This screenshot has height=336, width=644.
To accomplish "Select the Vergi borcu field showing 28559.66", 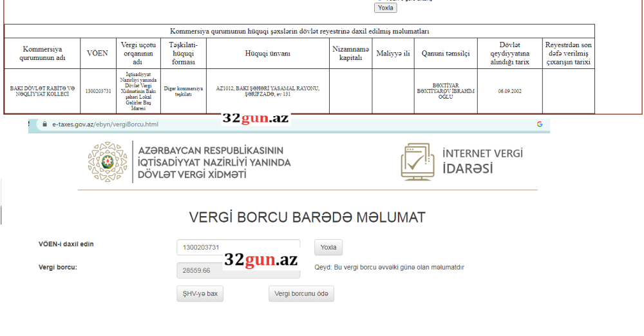I will point(238,270).
